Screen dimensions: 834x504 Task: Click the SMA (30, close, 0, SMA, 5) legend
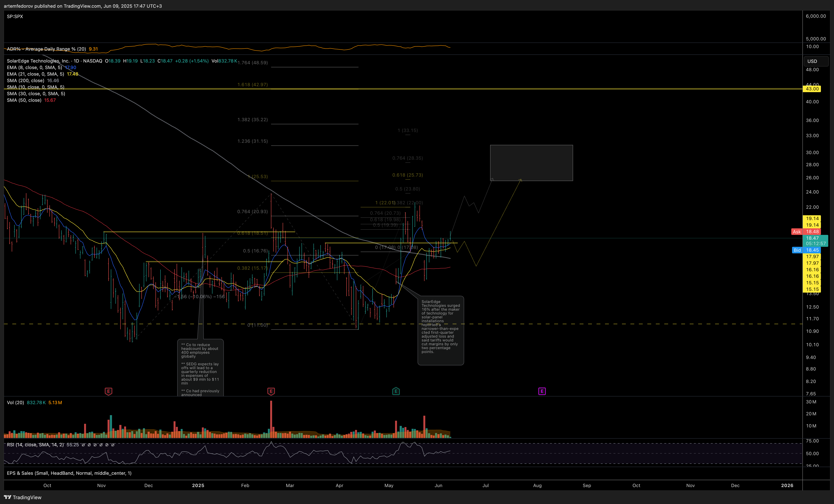coord(36,94)
